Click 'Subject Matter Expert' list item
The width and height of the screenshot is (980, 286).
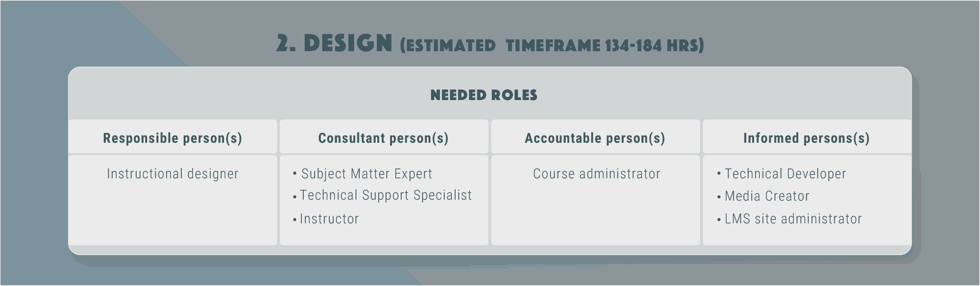(367, 174)
